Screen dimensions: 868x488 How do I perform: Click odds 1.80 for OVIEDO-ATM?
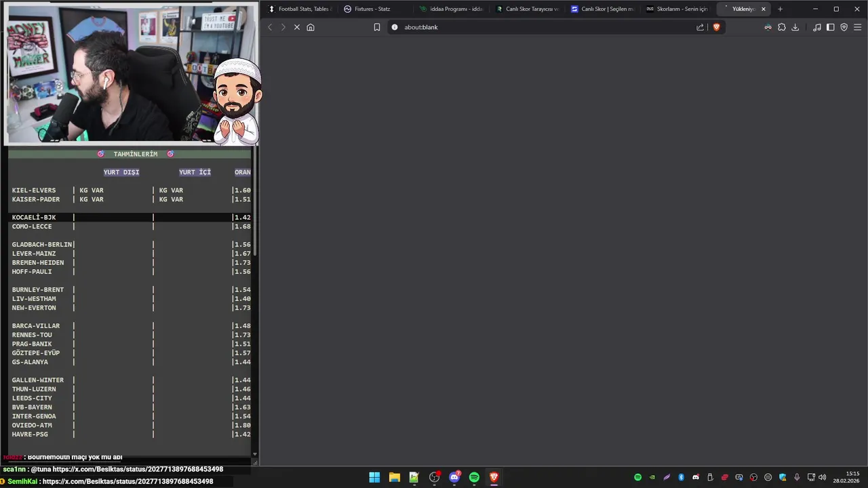click(x=243, y=425)
